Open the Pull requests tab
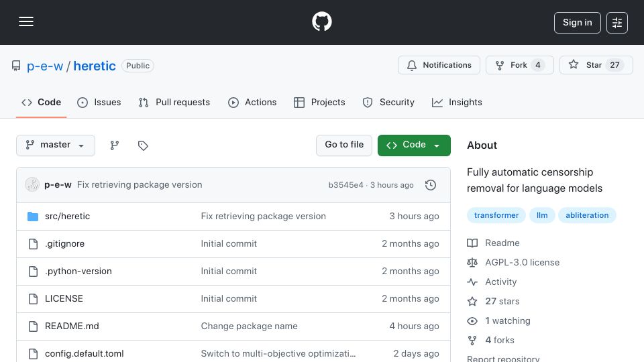Image resolution: width=644 pixels, height=362 pixels. coord(174,102)
